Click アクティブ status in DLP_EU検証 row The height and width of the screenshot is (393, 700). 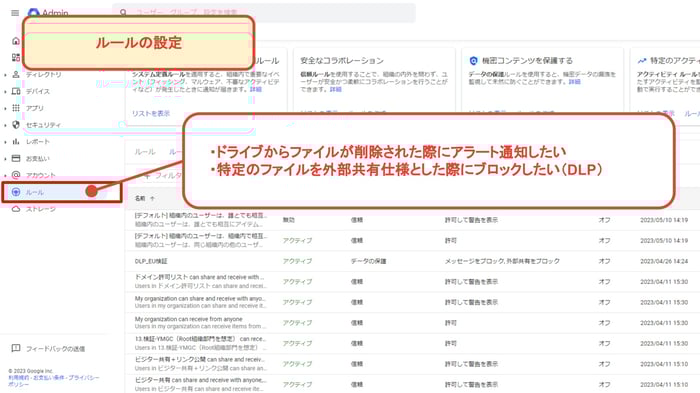[x=297, y=261]
